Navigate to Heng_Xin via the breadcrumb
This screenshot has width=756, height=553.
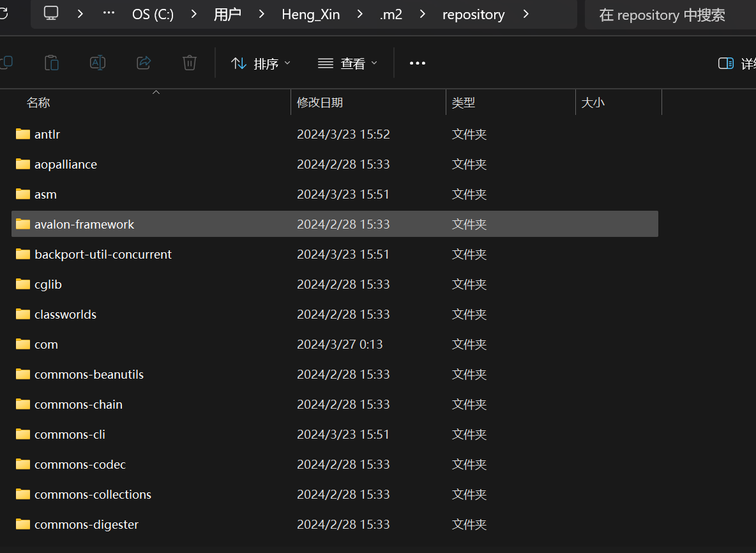click(311, 14)
